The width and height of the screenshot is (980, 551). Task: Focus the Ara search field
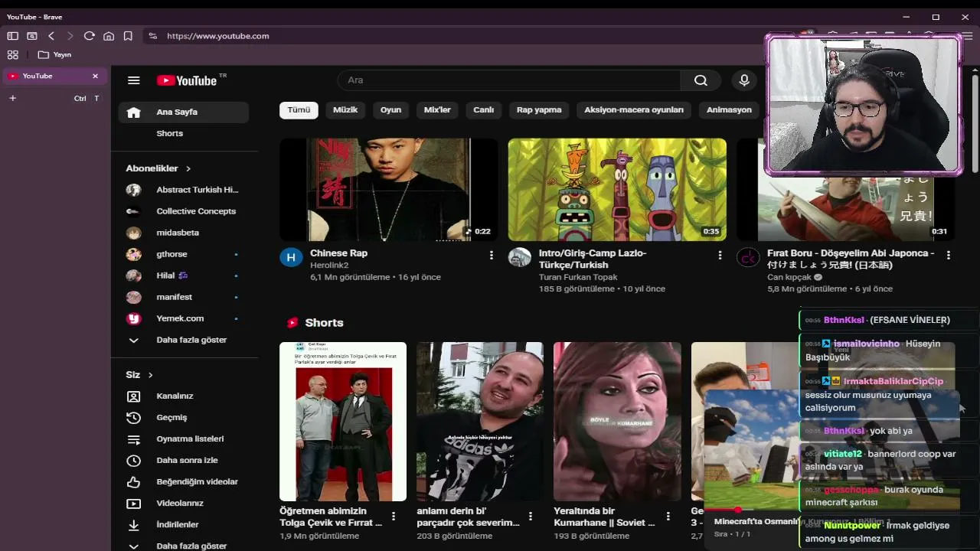pyautogui.click(x=509, y=80)
